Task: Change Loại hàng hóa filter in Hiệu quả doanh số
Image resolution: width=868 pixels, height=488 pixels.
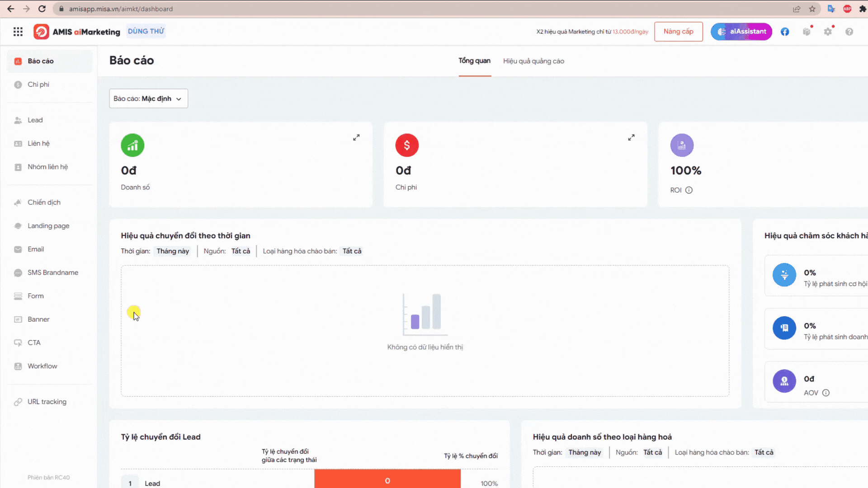Action: click(x=764, y=452)
